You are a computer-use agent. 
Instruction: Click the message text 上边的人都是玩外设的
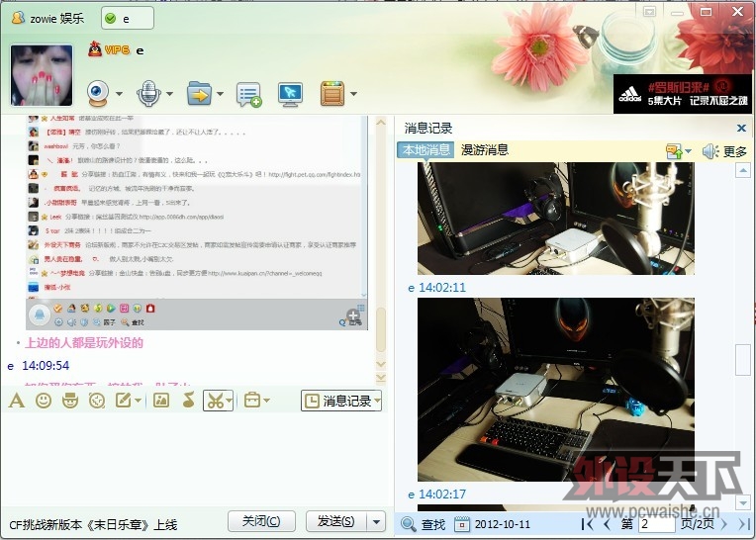click(x=84, y=343)
